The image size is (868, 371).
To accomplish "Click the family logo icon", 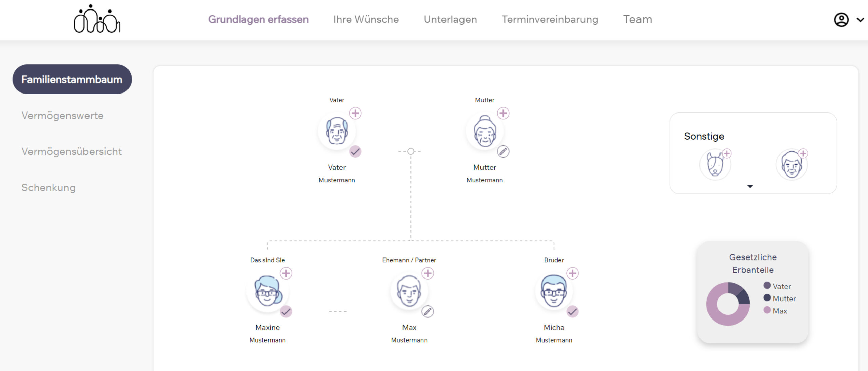I will click(x=97, y=19).
